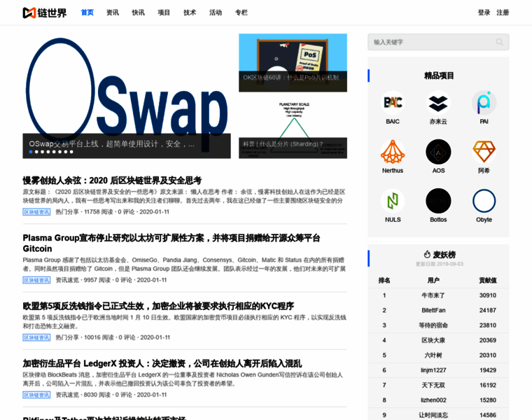
Task: Open the Obyte project icon
Action: tap(484, 201)
